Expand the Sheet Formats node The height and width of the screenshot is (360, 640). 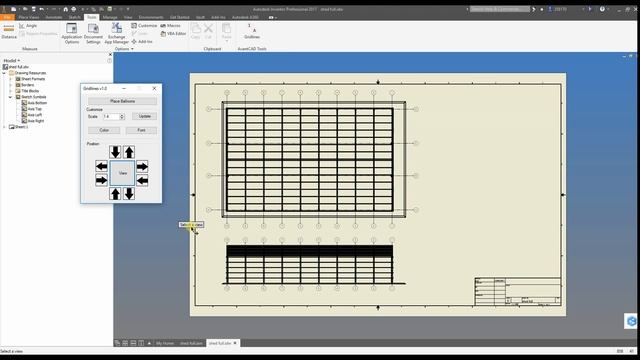click(x=11, y=79)
